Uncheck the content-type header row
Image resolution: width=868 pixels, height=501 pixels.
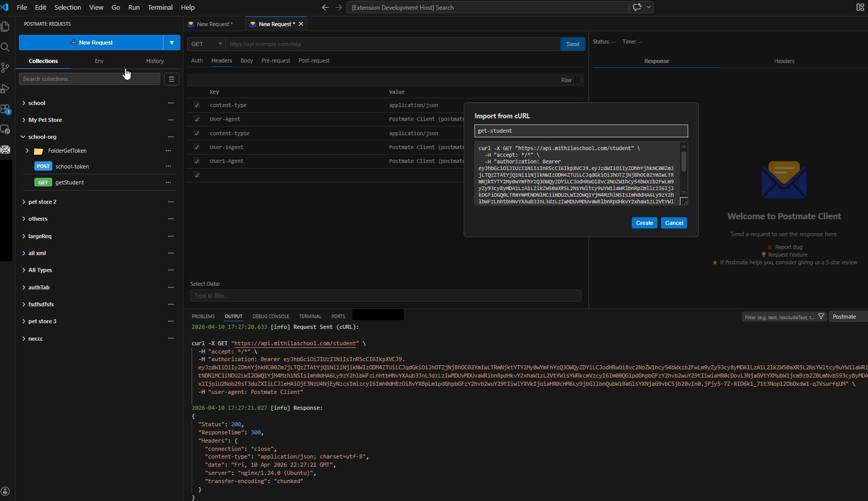(196, 105)
